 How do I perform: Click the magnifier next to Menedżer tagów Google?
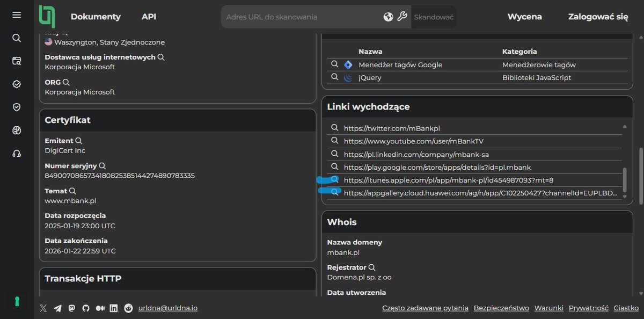(x=334, y=64)
